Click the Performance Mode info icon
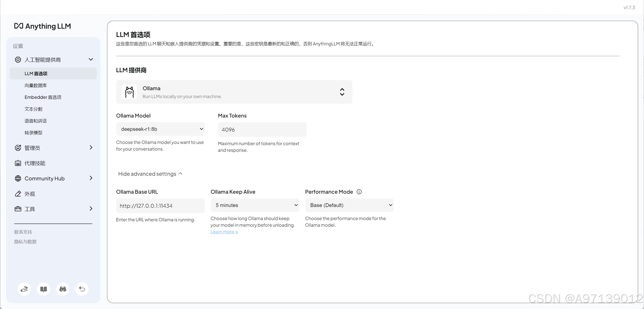This screenshot has height=309, width=644. click(359, 192)
